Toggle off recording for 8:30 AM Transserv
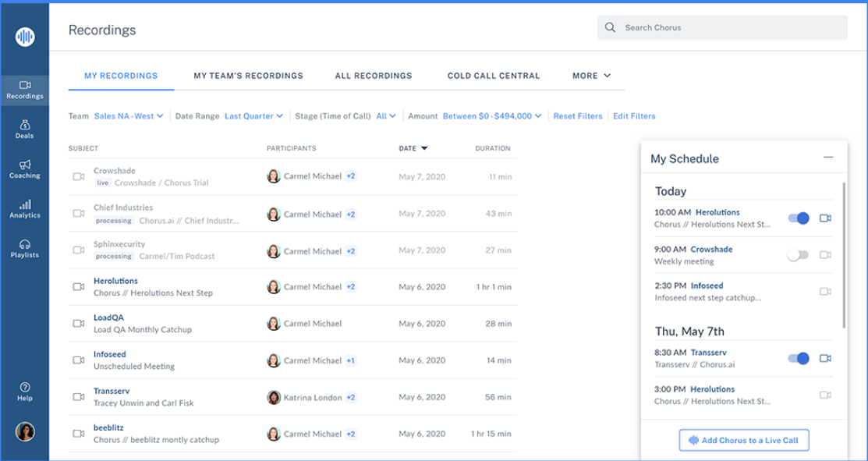This screenshot has height=461, width=868. [x=799, y=358]
